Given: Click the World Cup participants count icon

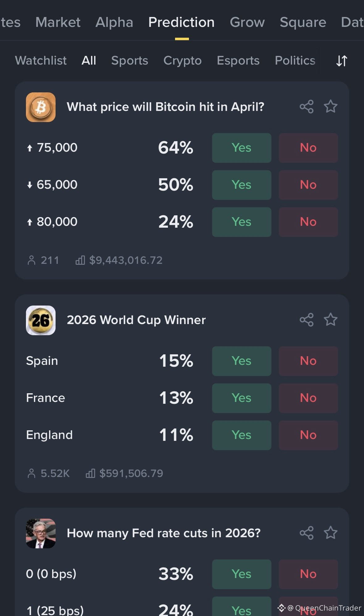Looking at the screenshot, I should [x=31, y=473].
